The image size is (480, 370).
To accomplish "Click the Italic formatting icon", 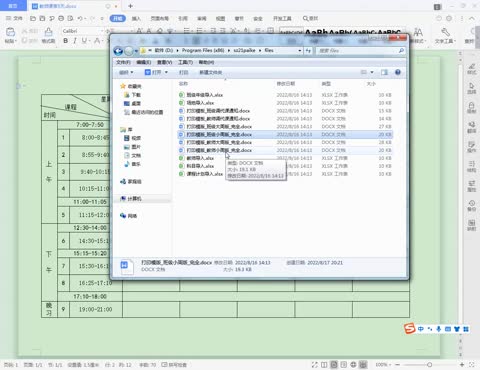I will [x=75, y=41].
